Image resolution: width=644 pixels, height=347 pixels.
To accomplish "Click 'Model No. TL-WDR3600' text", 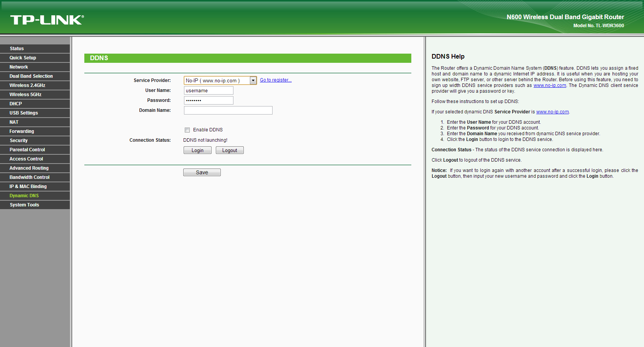I will [599, 26].
